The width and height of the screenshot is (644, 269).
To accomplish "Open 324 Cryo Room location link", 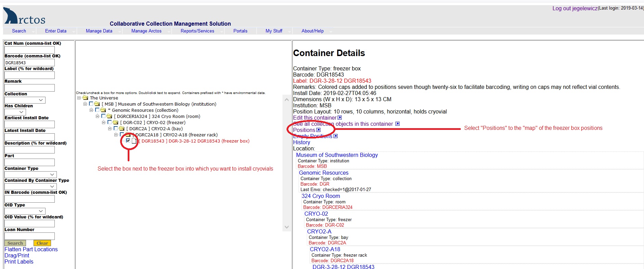I will tap(321, 196).
